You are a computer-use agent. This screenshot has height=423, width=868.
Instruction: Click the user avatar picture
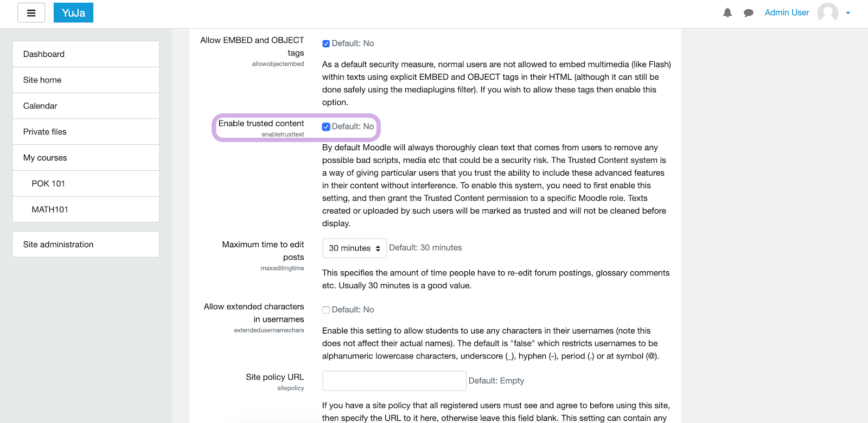click(827, 12)
